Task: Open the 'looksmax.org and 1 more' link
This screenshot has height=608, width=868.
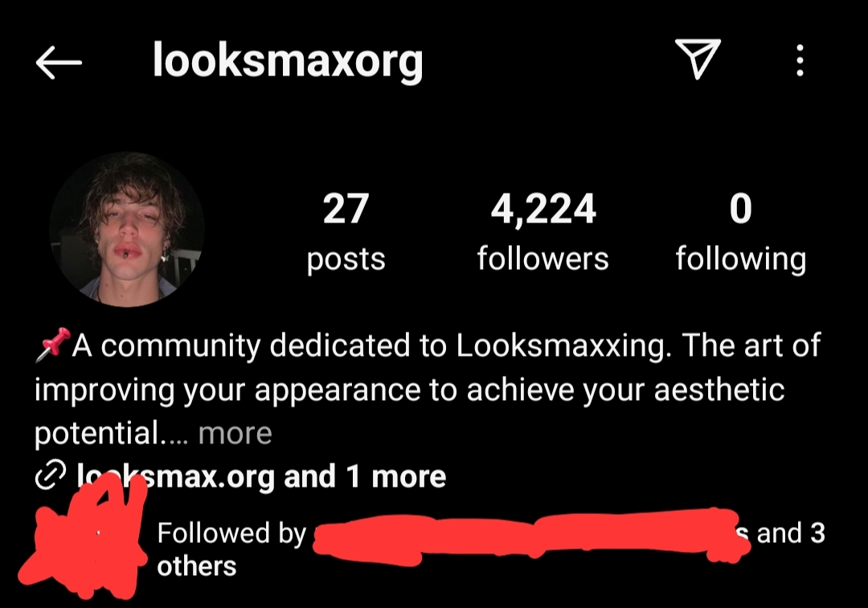Action: 261,476
